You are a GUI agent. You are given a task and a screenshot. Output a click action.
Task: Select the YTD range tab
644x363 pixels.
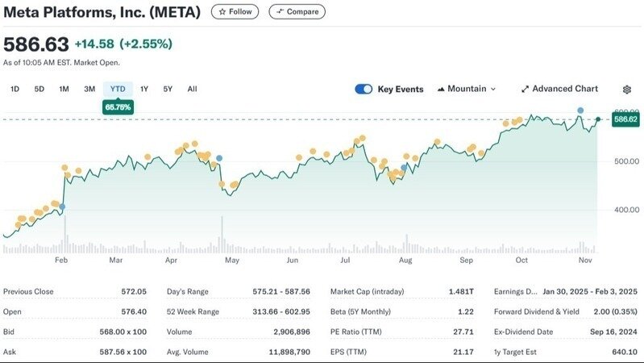click(x=118, y=89)
